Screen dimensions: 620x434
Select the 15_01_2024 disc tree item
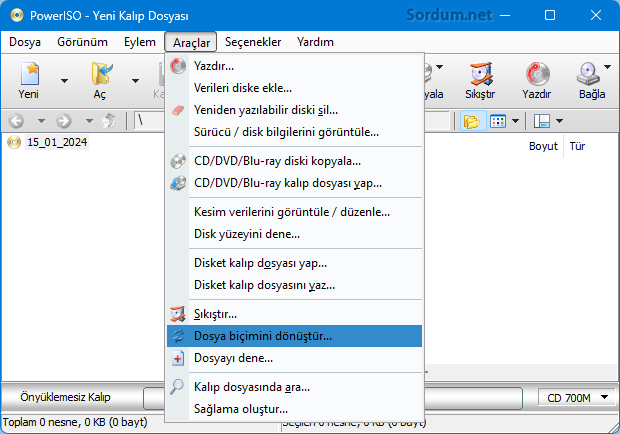click(57, 142)
